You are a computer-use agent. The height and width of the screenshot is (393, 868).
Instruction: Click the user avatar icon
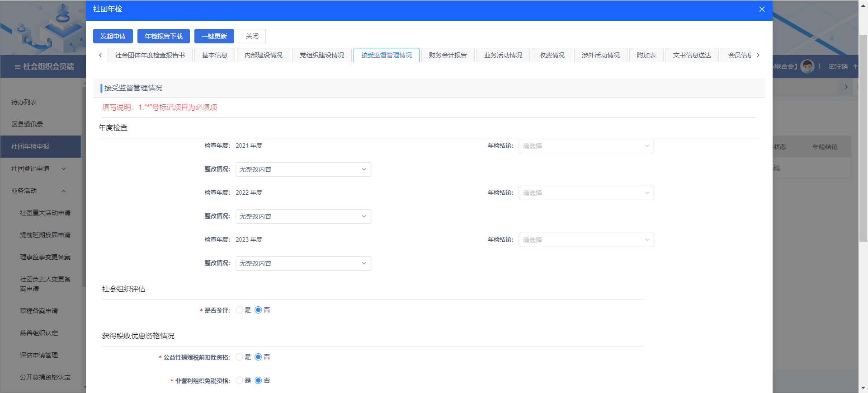[x=807, y=66]
